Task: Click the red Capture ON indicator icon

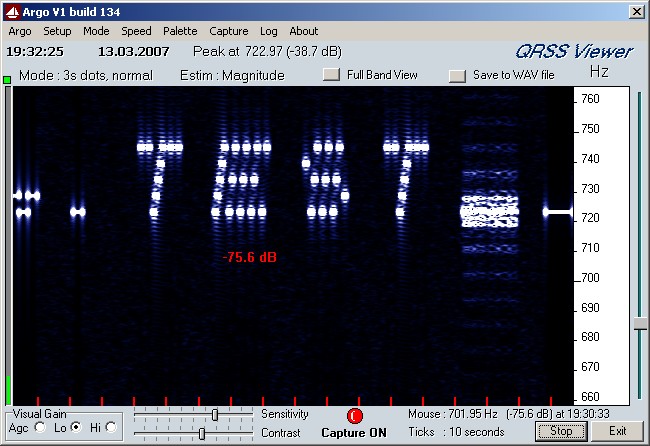Action: coord(354,416)
